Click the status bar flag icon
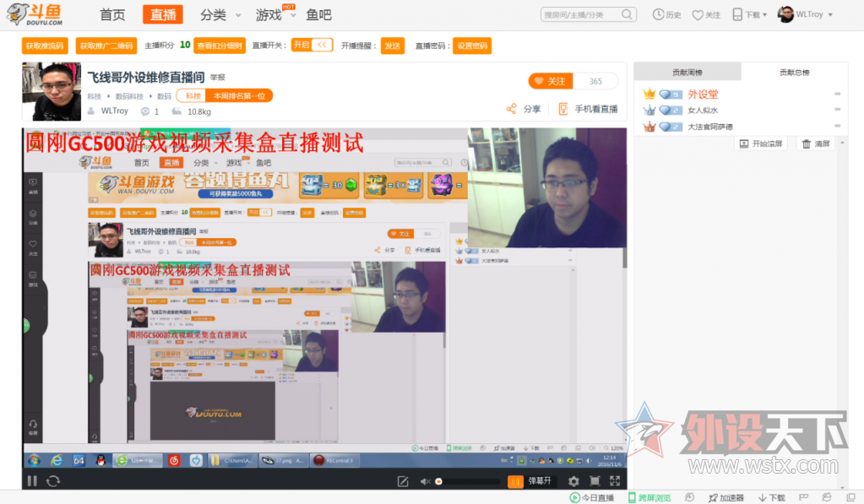This screenshot has height=504, width=864. tap(803, 497)
